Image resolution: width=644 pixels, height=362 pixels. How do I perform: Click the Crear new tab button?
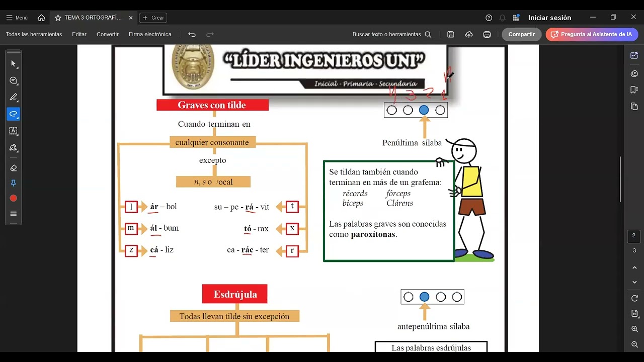click(153, 18)
